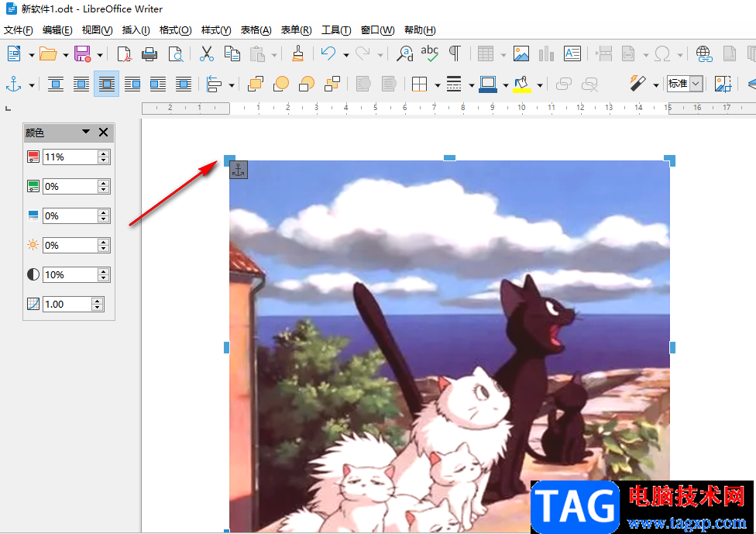The width and height of the screenshot is (756, 534).
Task: Click the Insert hyperlink globe icon
Action: (704, 54)
